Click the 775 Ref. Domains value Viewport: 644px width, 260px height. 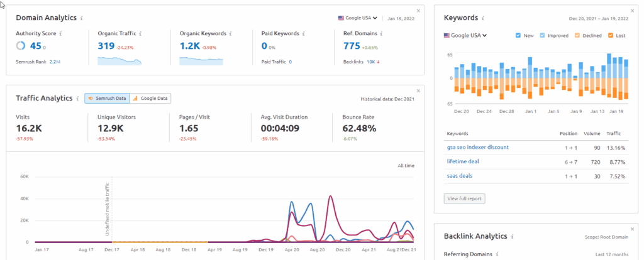(x=352, y=46)
